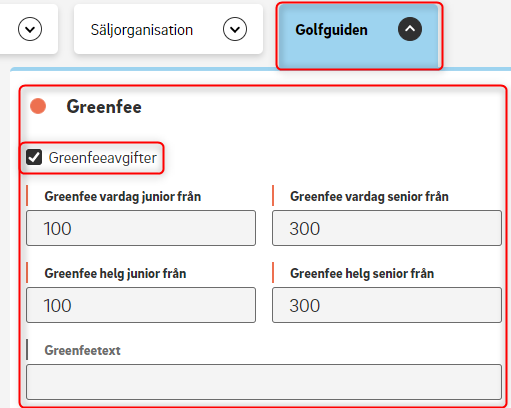This screenshot has height=408, width=511.
Task: Open the cut-off tab card before Säljorganisation
Action: tap(29, 29)
